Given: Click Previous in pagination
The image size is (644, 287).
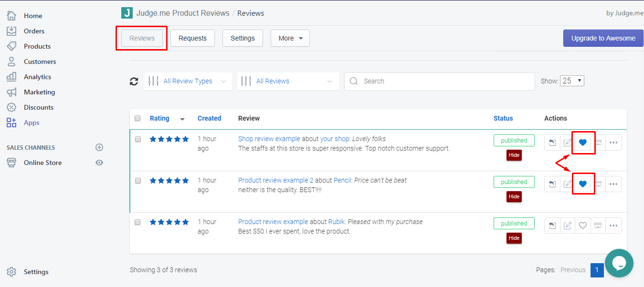Looking at the screenshot, I should (x=573, y=270).
